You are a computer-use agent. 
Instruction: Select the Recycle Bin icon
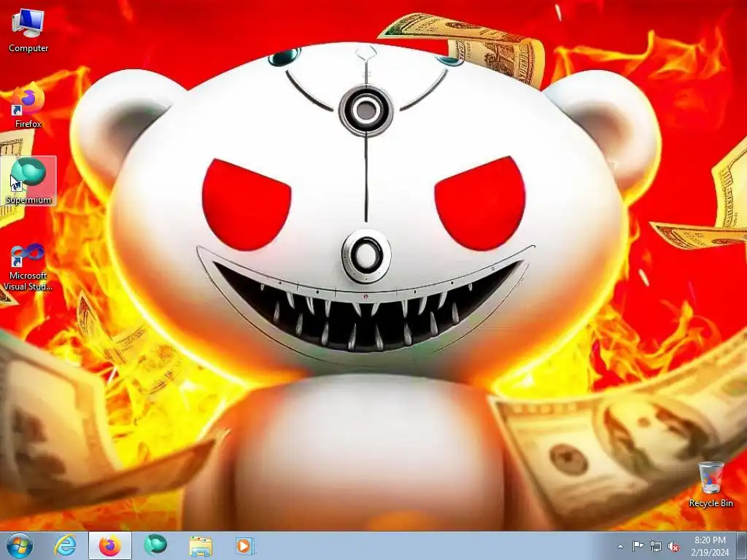tap(711, 484)
